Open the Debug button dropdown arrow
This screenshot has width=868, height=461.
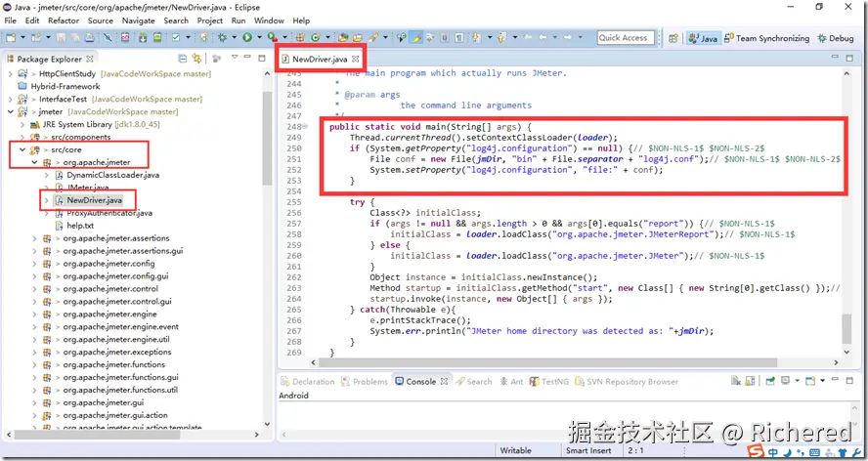pos(235,38)
